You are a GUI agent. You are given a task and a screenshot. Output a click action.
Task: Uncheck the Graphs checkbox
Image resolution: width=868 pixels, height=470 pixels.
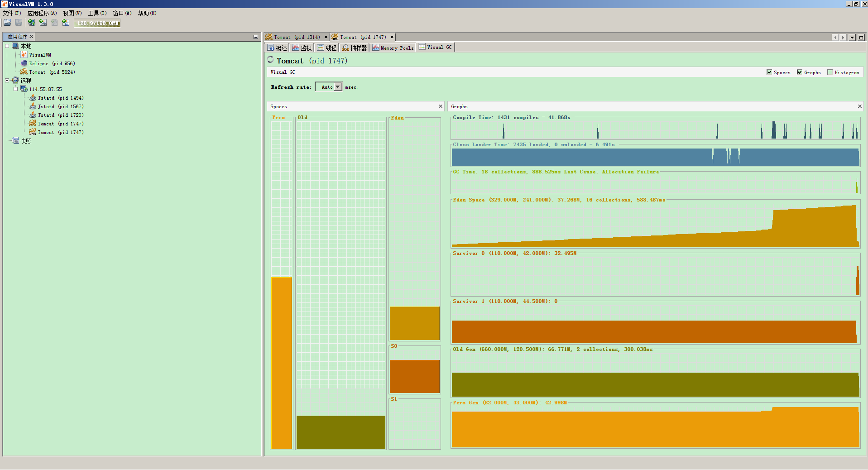click(800, 72)
